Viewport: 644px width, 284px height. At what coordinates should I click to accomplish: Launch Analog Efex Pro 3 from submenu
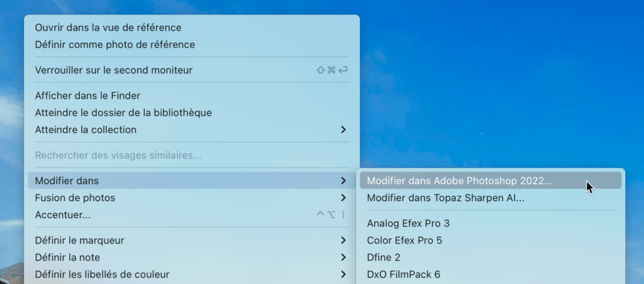[x=491, y=223]
